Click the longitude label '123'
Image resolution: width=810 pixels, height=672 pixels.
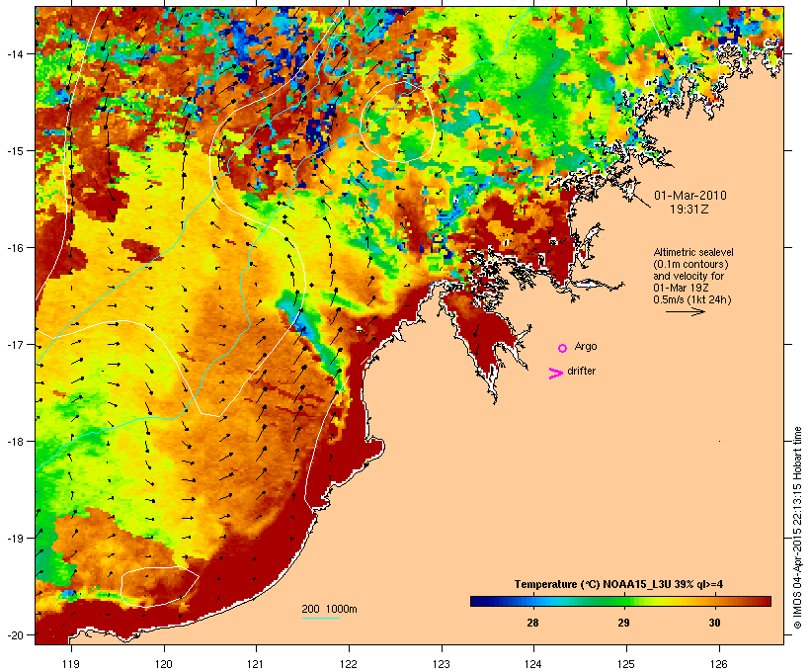[x=442, y=664]
